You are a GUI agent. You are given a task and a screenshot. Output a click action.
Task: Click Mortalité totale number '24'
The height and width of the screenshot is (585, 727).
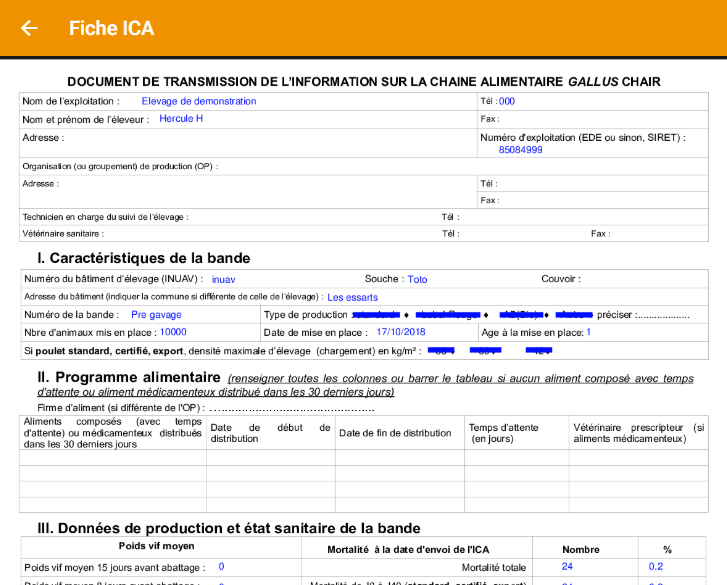(x=567, y=566)
